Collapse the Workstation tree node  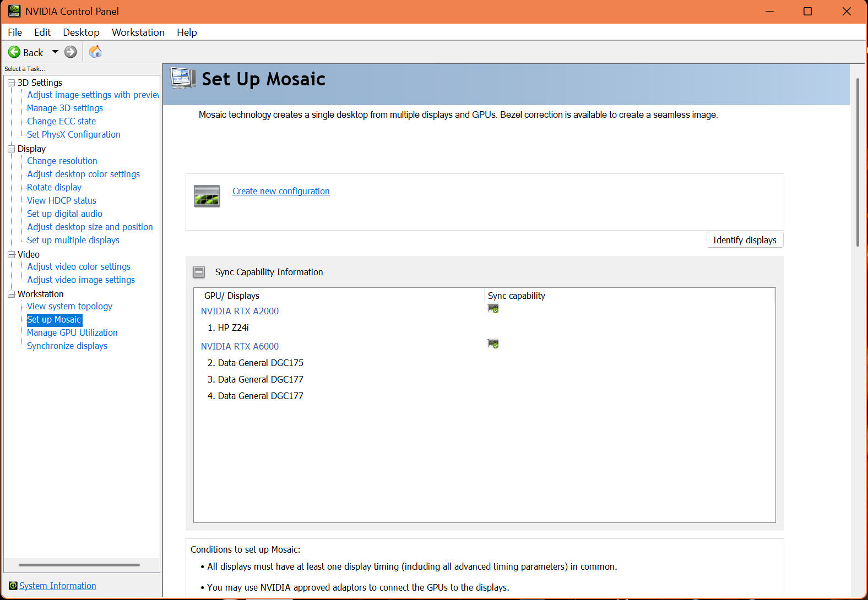(11, 294)
